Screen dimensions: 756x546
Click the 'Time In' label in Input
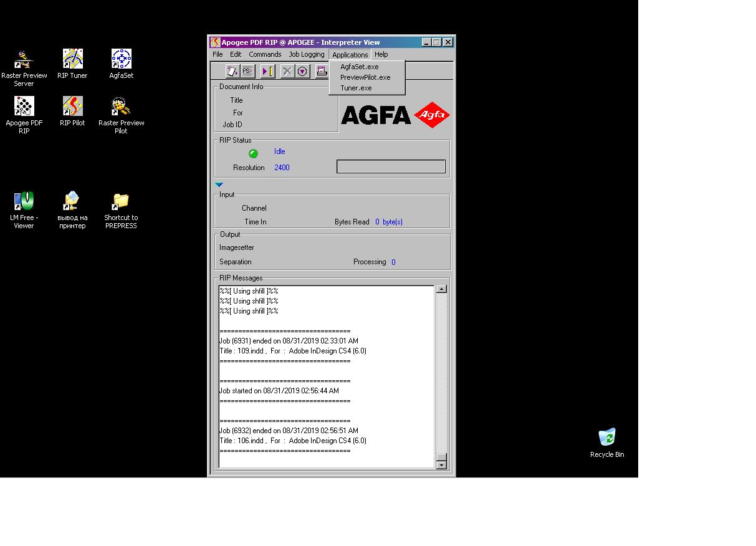click(x=256, y=222)
